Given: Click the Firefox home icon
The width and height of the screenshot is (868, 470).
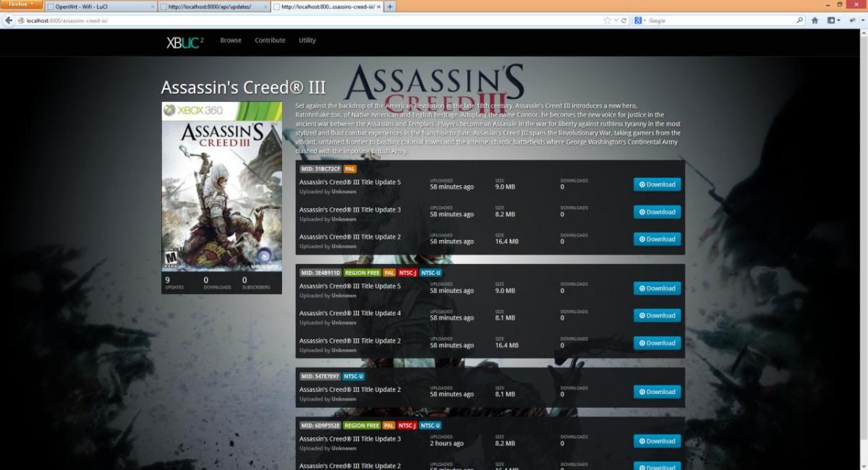Looking at the screenshot, I should (x=814, y=20).
